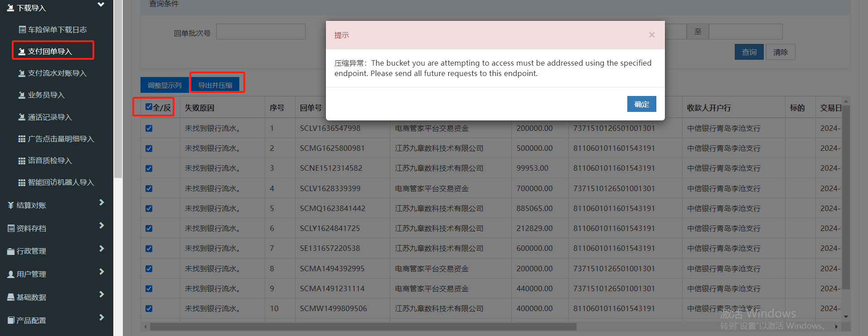Expand the 结算对账 menu arrow
Image resolution: width=868 pixels, height=336 pixels.
coord(102,202)
